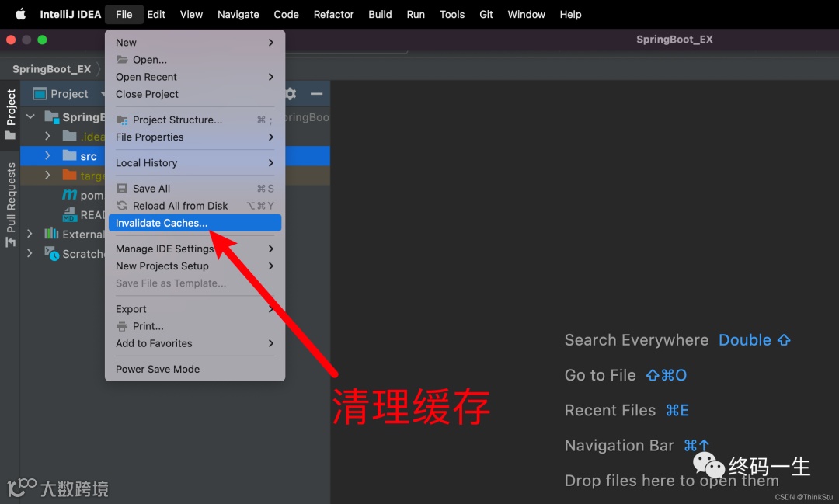The image size is (839, 504).
Task: Open the Pull Requests tool window tab
Action: [10, 204]
